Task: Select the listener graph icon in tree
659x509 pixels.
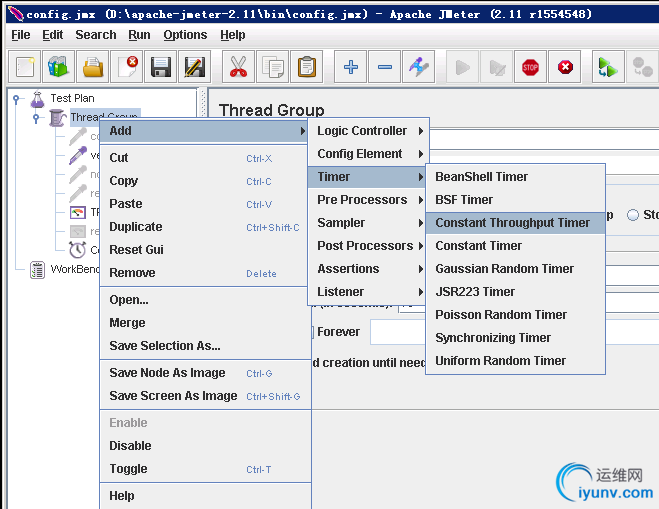Action: [x=78, y=212]
